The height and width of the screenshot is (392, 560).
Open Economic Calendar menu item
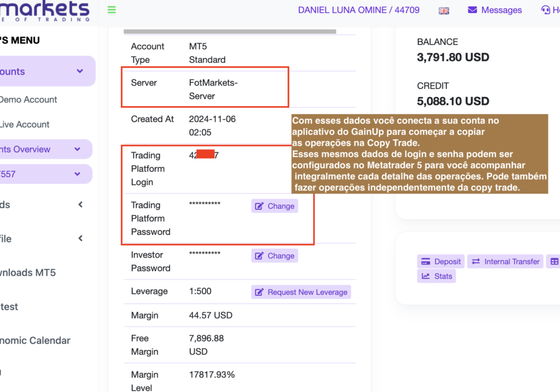click(35, 341)
